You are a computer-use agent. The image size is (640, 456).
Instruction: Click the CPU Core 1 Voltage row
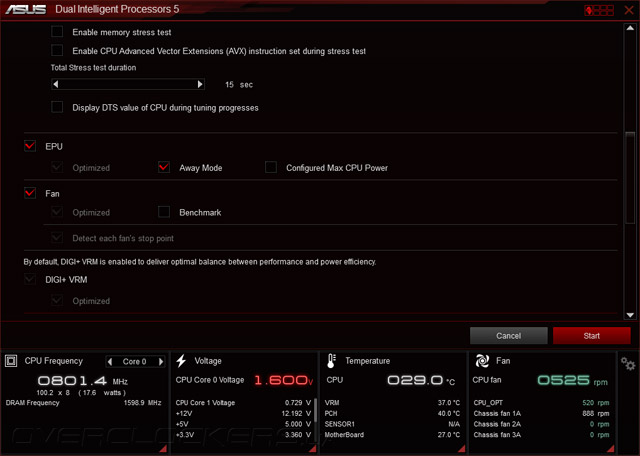243,403
